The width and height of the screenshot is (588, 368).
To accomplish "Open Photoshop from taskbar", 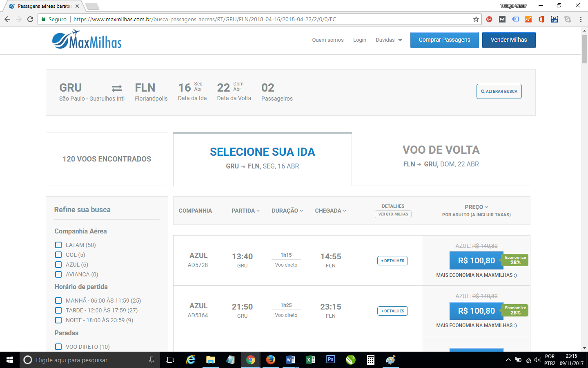I will tap(331, 360).
